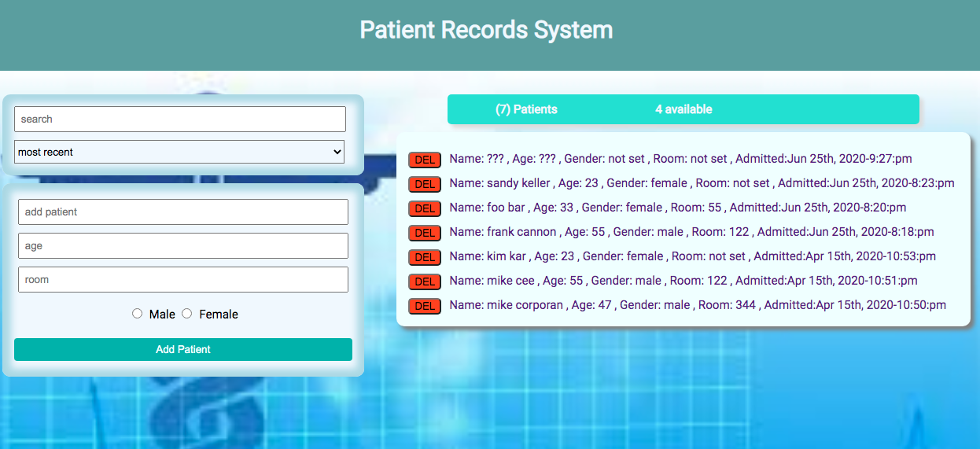Click kim kar record text
Image resolution: width=980 pixels, height=449 pixels.
693,256
